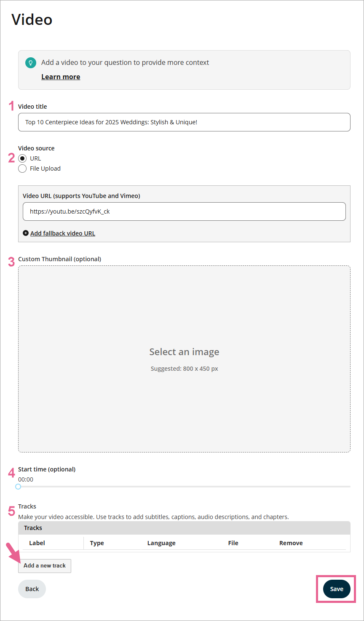Click the Remove column header
The image size is (364, 621).
coord(291,543)
